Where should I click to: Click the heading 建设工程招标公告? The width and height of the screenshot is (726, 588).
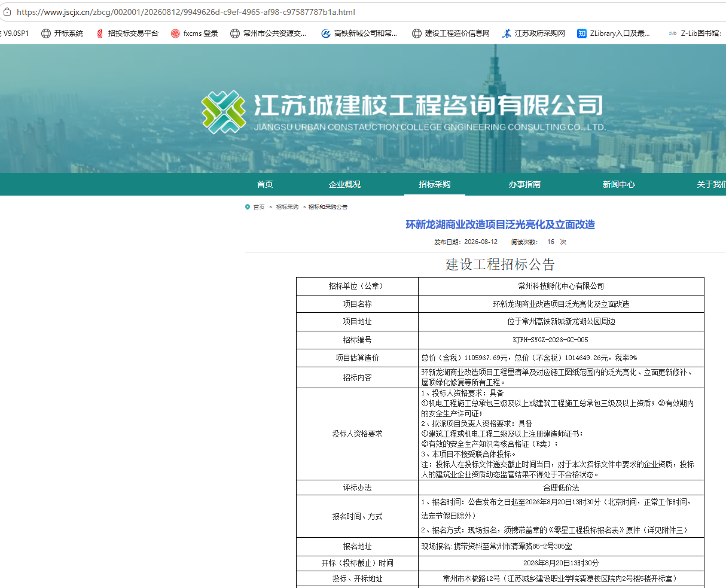pos(501,264)
